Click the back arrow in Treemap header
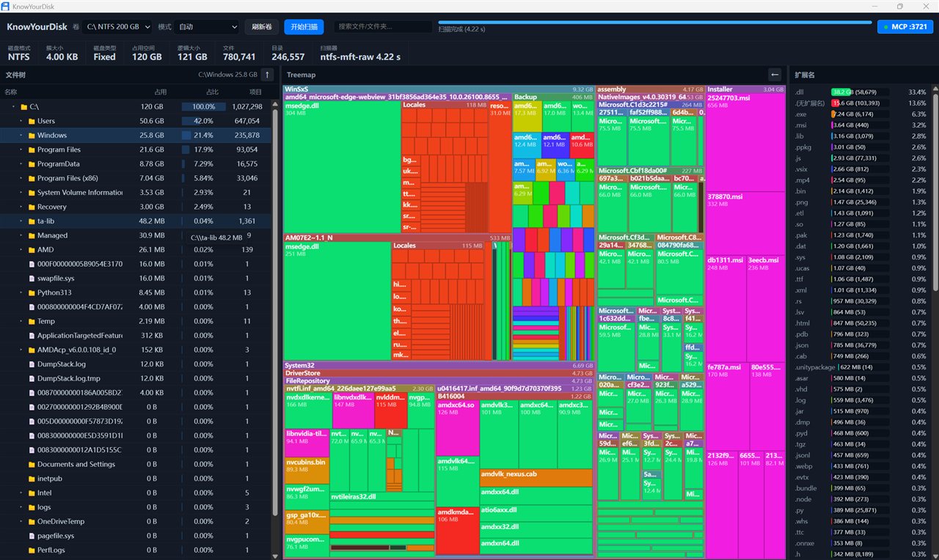 pyautogui.click(x=774, y=74)
